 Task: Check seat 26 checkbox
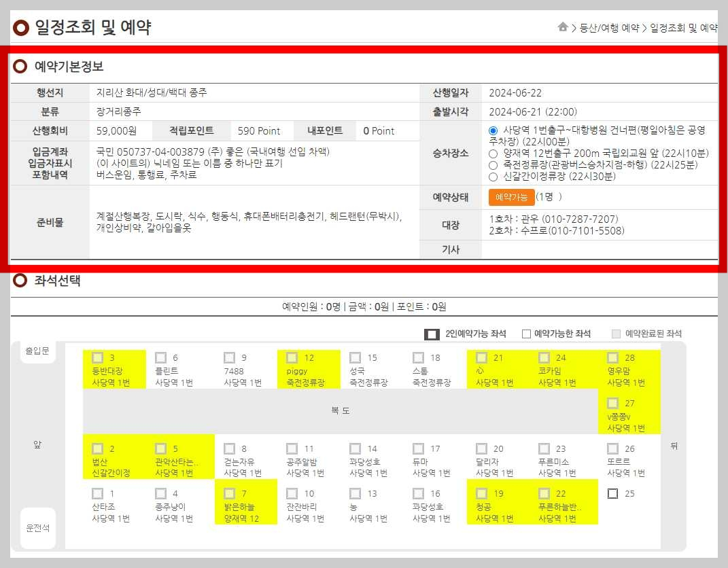(x=613, y=448)
